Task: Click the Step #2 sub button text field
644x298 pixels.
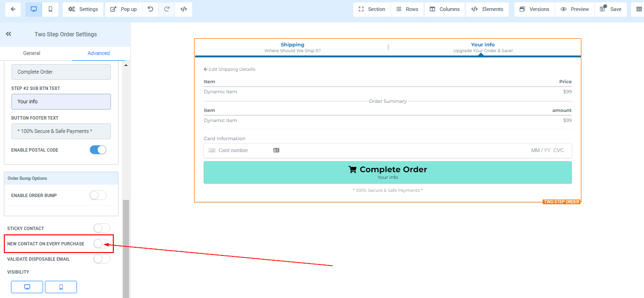Action: coord(61,101)
